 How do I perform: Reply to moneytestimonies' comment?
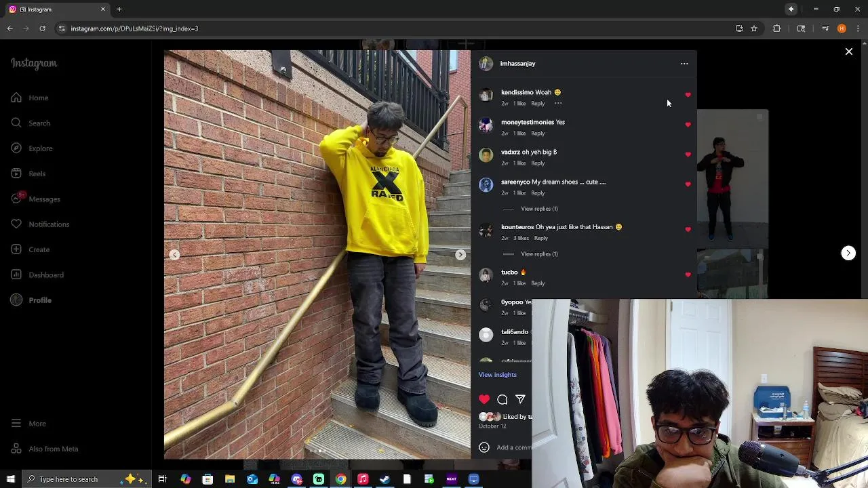click(x=538, y=134)
